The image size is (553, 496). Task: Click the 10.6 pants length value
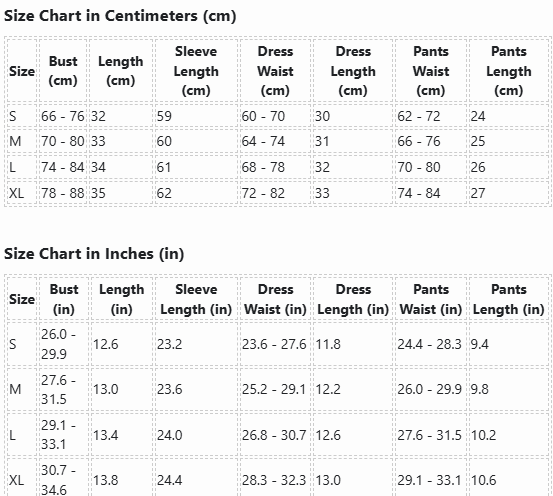coord(484,480)
